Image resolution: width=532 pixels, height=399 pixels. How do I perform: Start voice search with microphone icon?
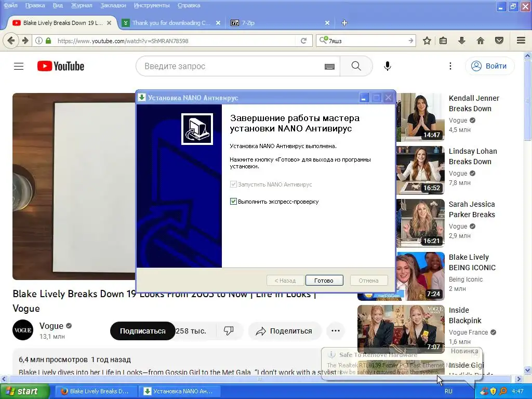(x=388, y=66)
